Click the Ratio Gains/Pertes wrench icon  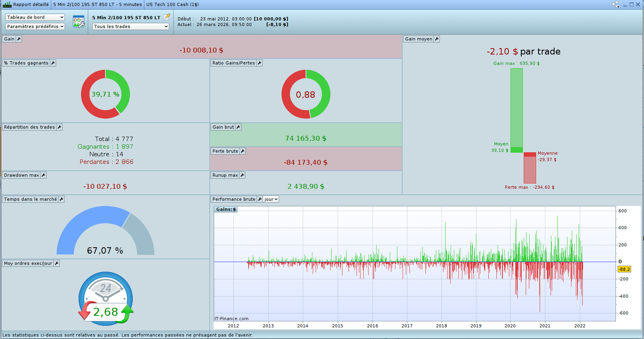[x=259, y=63]
